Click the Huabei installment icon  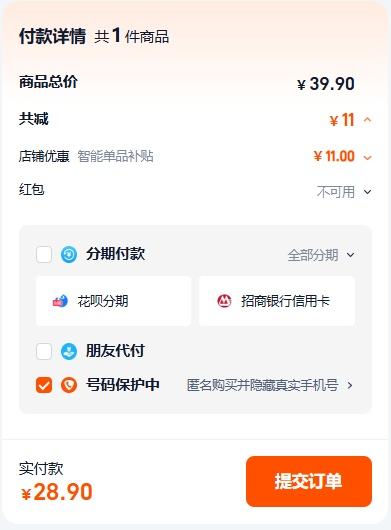pyautogui.click(x=60, y=301)
